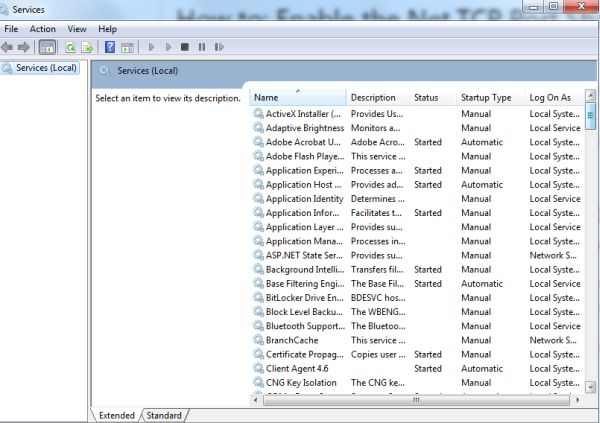
Task: Click 'BDESVC hos...' description text
Action: (378, 298)
